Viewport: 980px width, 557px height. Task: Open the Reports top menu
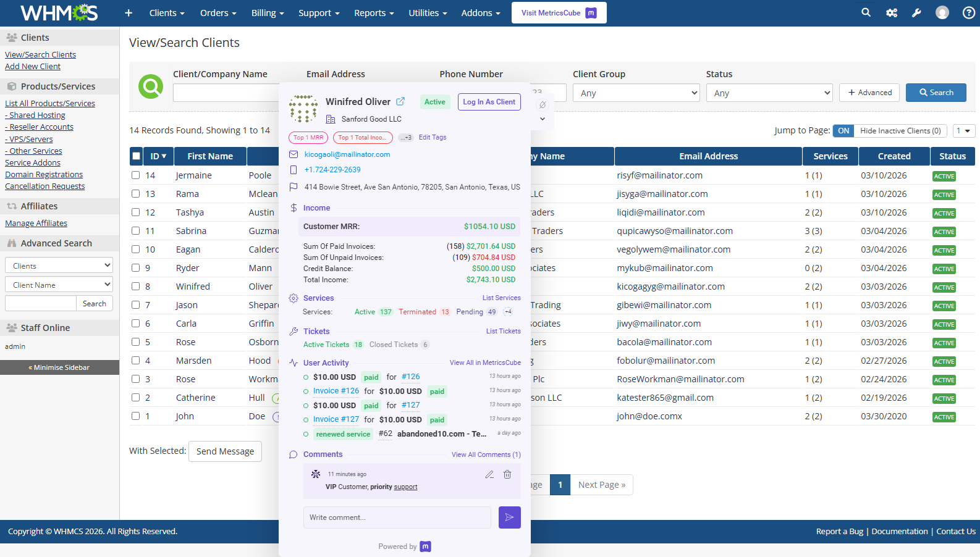pos(374,13)
